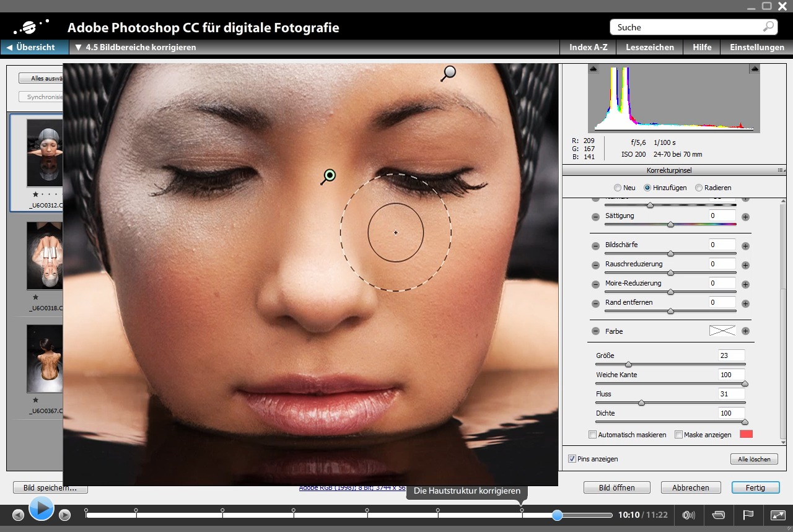Open Adobe RGB workflow options link
793x532 pixels.
tap(352, 488)
